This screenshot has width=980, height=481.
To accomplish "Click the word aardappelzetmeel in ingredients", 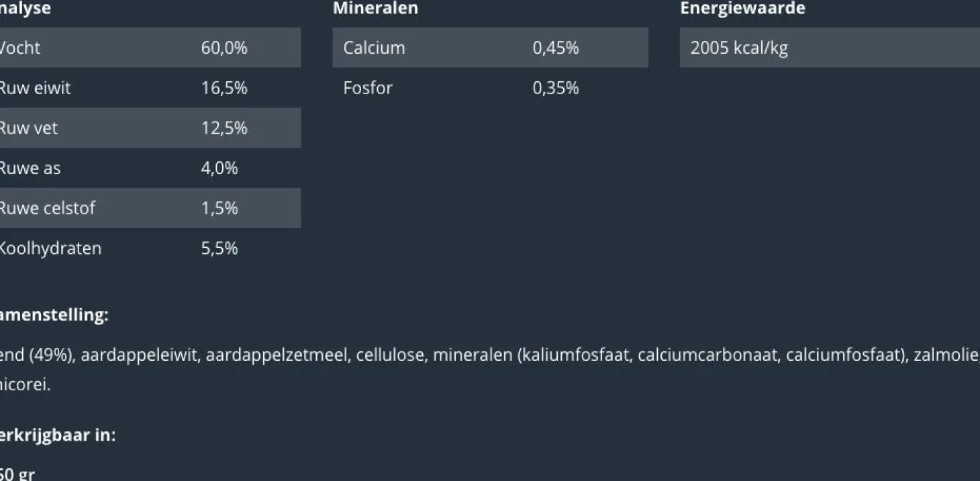I will [276, 355].
